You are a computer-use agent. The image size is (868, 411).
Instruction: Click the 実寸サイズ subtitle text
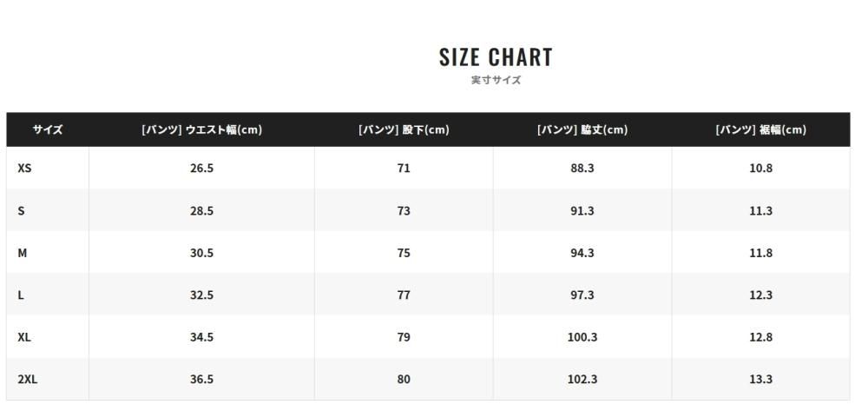pos(496,80)
